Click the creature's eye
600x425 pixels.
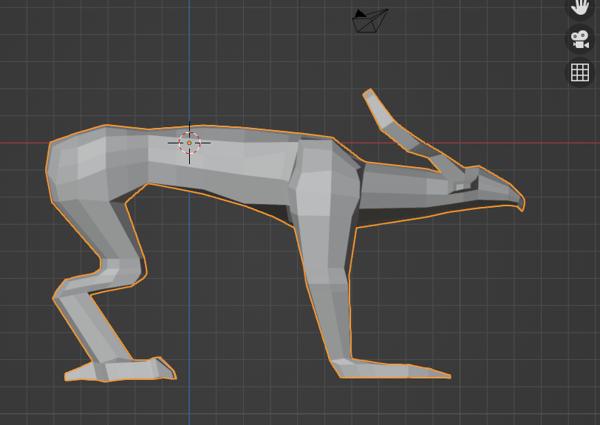pos(460,186)
